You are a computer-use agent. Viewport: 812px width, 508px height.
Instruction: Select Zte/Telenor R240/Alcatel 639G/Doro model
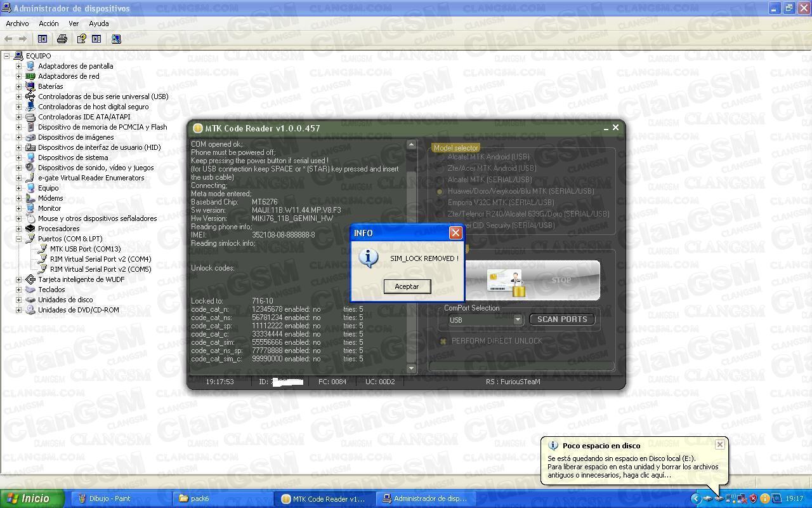pyautogui.click(x=523, y=214)
